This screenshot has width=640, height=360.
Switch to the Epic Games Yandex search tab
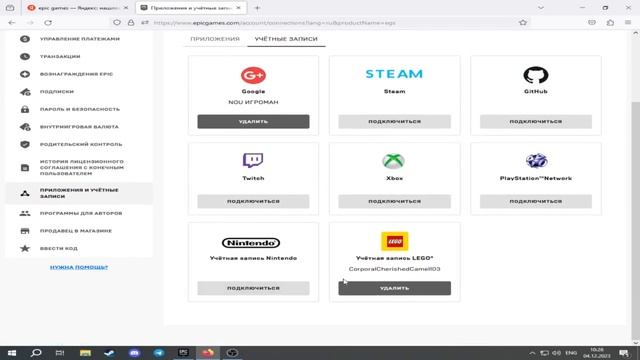(78, 8)
